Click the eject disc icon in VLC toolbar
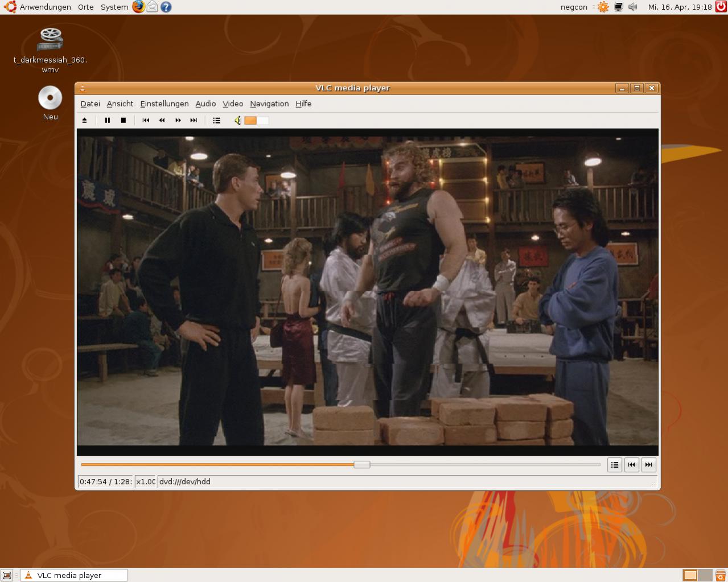The image size is (728, 582). coord(84,120)
